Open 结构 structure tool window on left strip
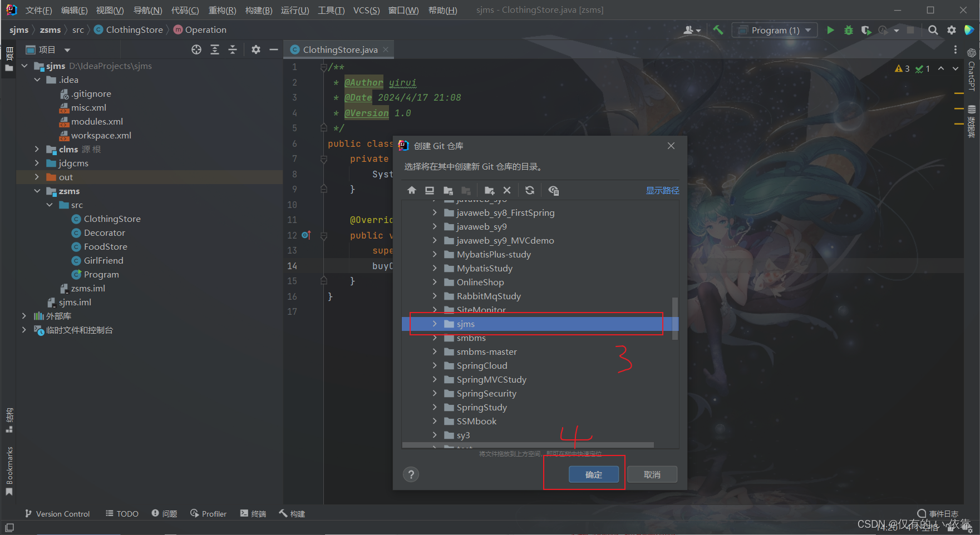 (9, 420)
